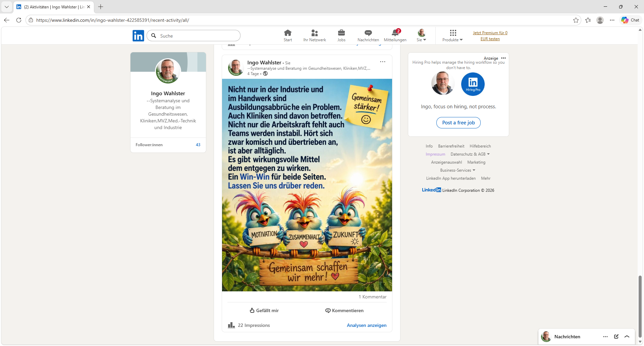Open the tab list dropdown arrow

pos(7,7)
